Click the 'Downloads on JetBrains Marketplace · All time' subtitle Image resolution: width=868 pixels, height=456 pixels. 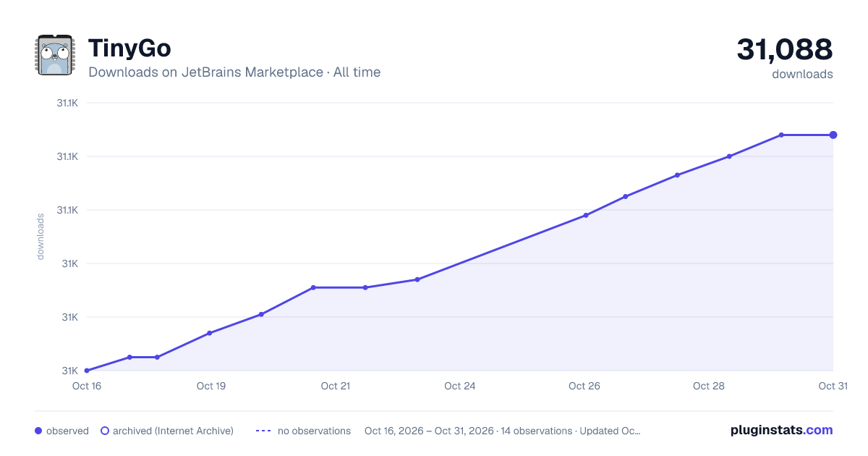point(234,72)
